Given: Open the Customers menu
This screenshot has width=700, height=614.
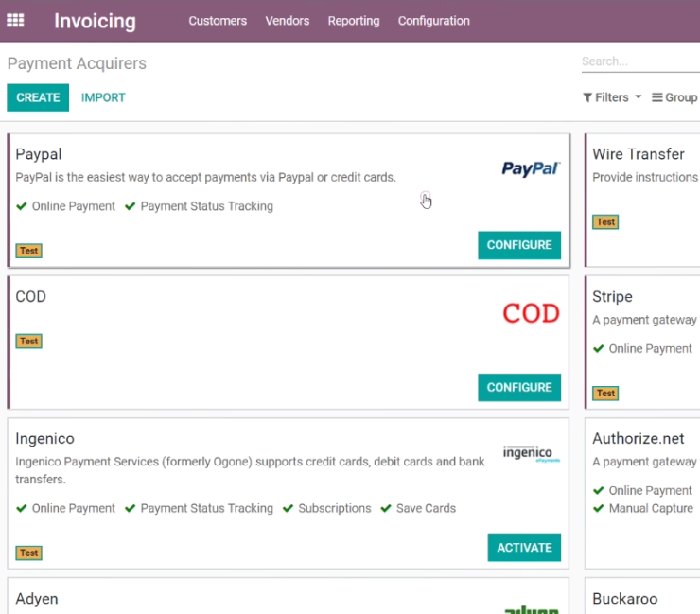Looking at the screenshot, I should point(218,21).
